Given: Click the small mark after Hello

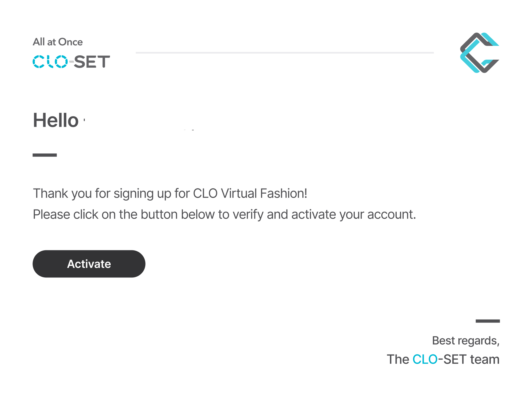Looking at the screenshot, I should pyautogui.click(x=84, y=120).
